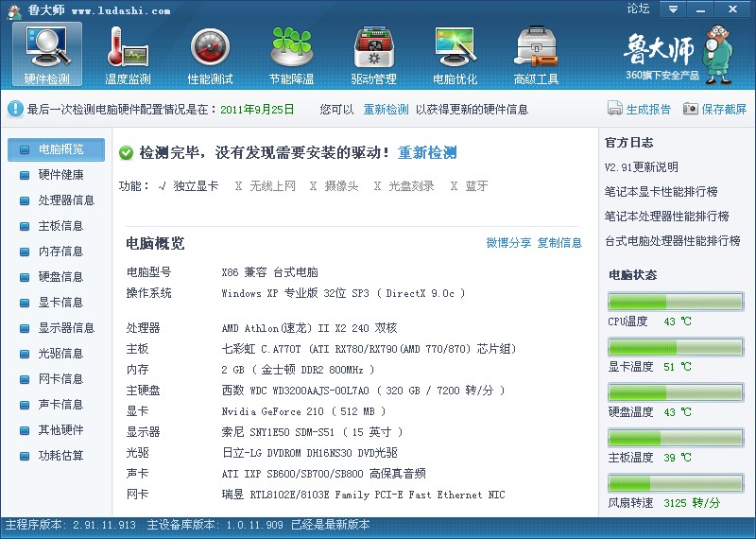Image resolution: width=756 pixels, height=539 pixels.
Task: Click monitor value 索尼 SDM-S51
Action: (312, 432)
